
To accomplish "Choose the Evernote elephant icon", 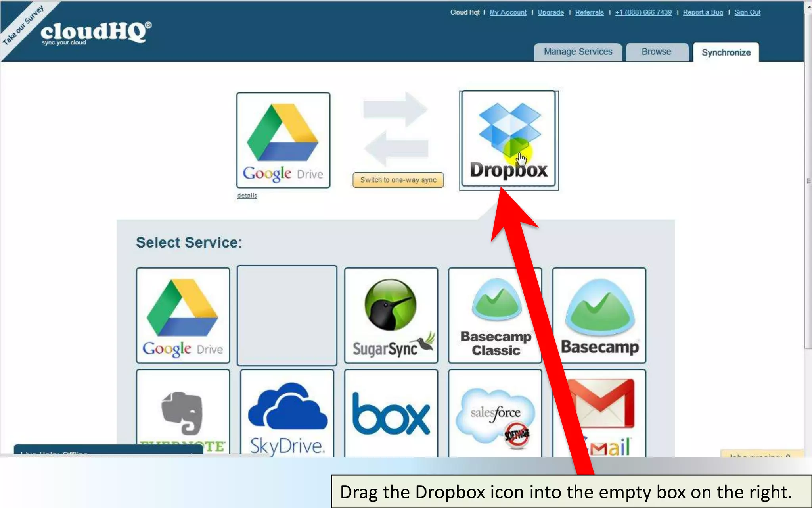I will click(x=183, y=413).
